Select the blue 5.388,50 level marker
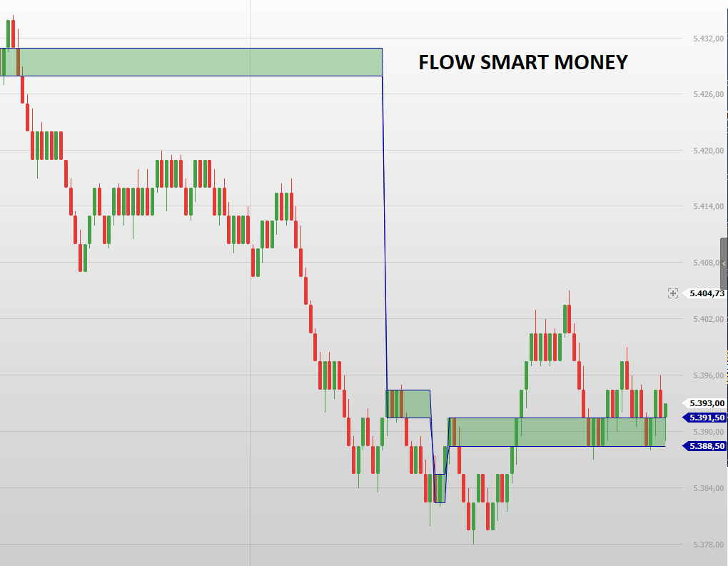 click(705, 446)
